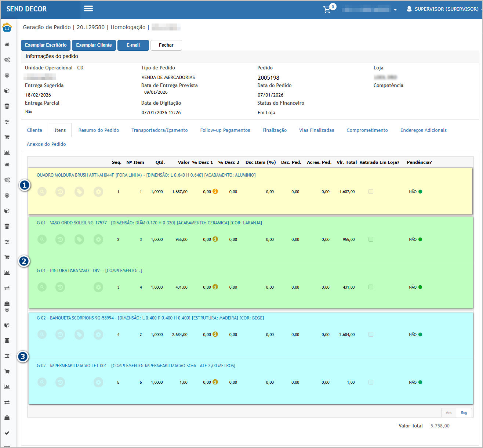
Task: Open the gear settings for PINTURA PARA VASO item
Action: 98,287
